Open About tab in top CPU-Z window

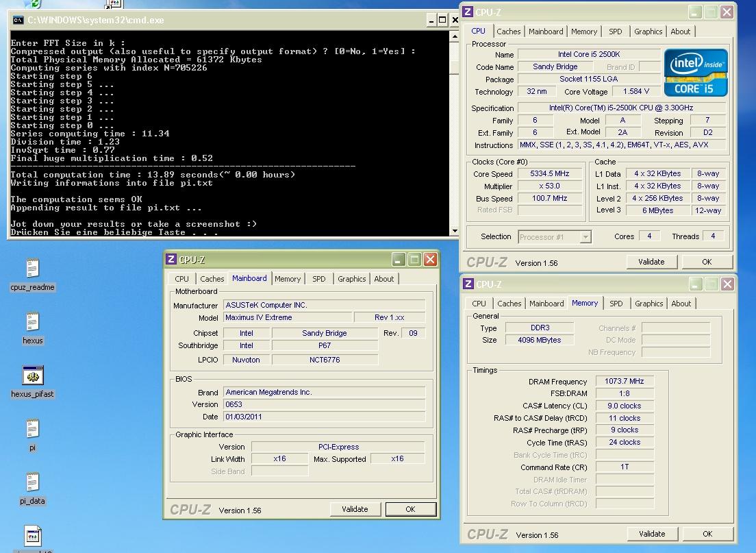(680, 32)
